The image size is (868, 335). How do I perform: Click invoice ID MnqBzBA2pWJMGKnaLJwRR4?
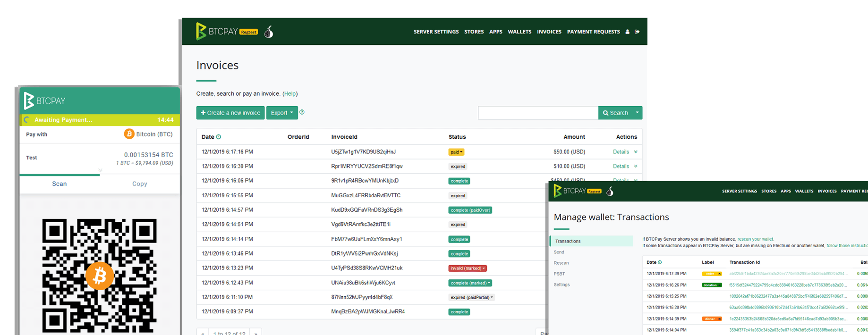pyautogui.click(x=368, y=311)
